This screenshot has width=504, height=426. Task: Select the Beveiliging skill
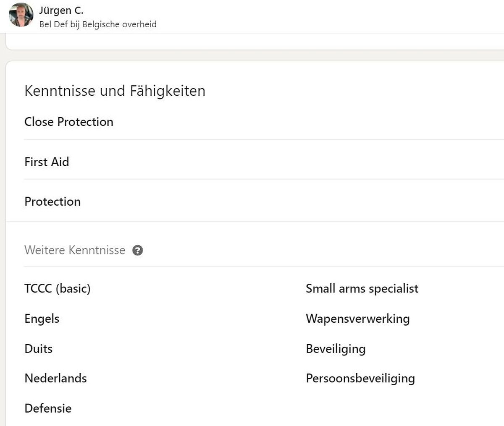336,349
